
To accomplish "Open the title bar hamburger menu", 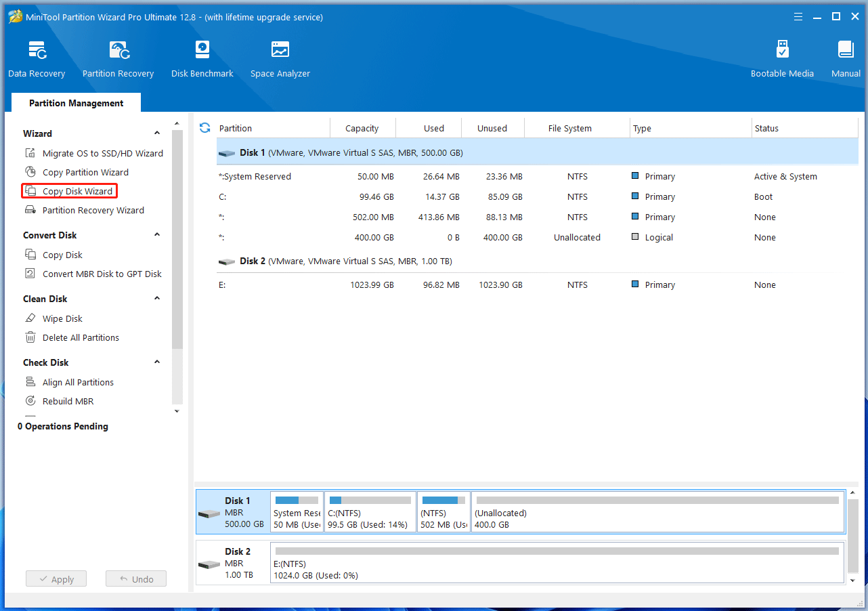I will (797, 17).
